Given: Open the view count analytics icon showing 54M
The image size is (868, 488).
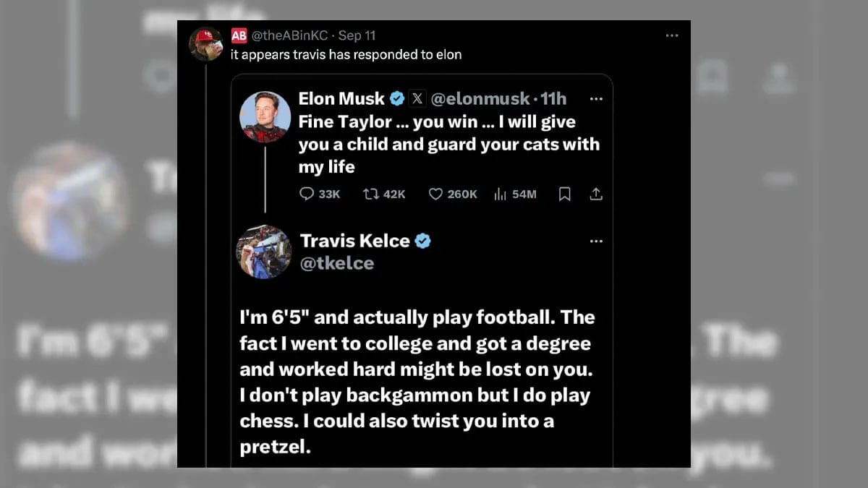Looking at the screenshot, I should tap(499, 194).
